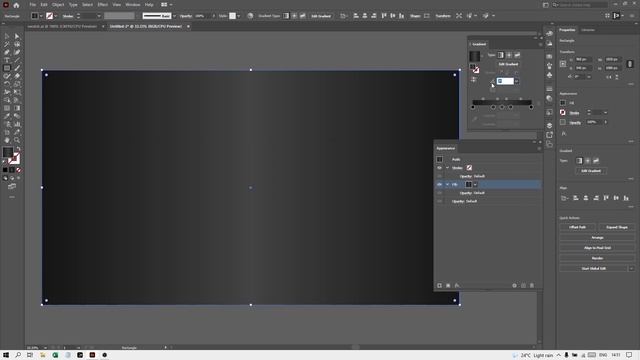Select the Gradient tool in toolbar
The height and width of the screenshot is (360, 640).
pos(17,108)
